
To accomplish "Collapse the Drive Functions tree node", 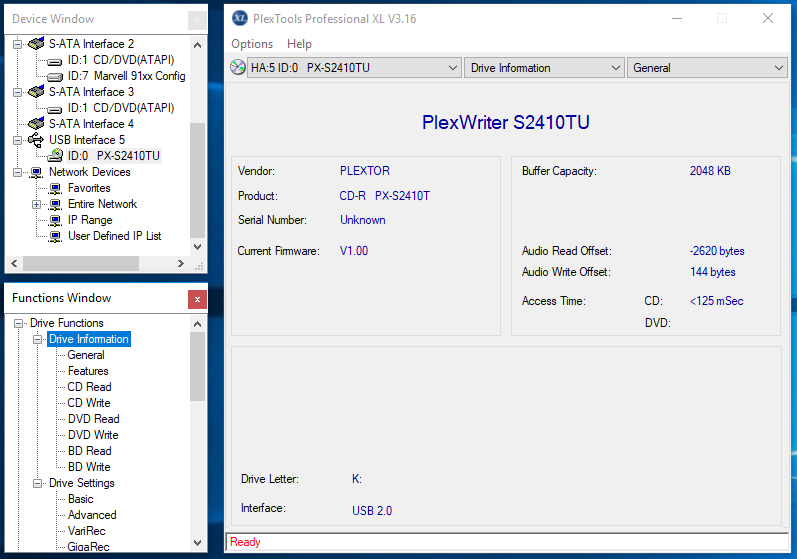I will point(19,323).
